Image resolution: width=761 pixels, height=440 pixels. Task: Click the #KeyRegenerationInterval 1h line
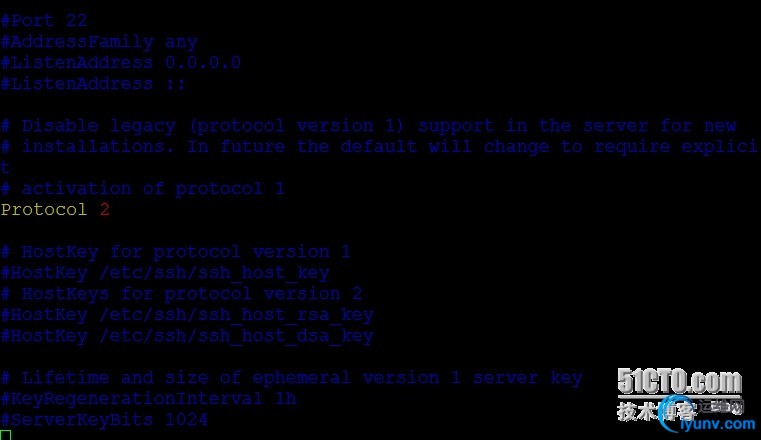(x=148, y=399)
